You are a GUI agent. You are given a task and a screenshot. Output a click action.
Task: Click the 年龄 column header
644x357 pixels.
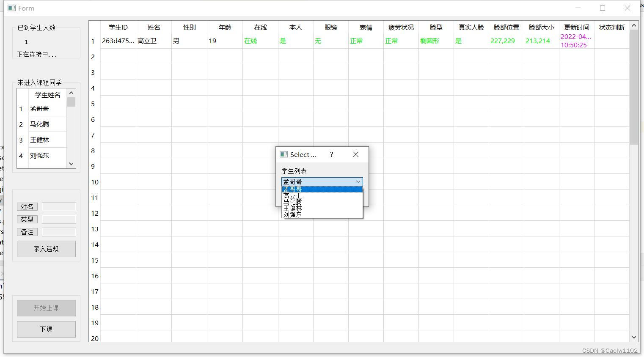tap(225, 27)
